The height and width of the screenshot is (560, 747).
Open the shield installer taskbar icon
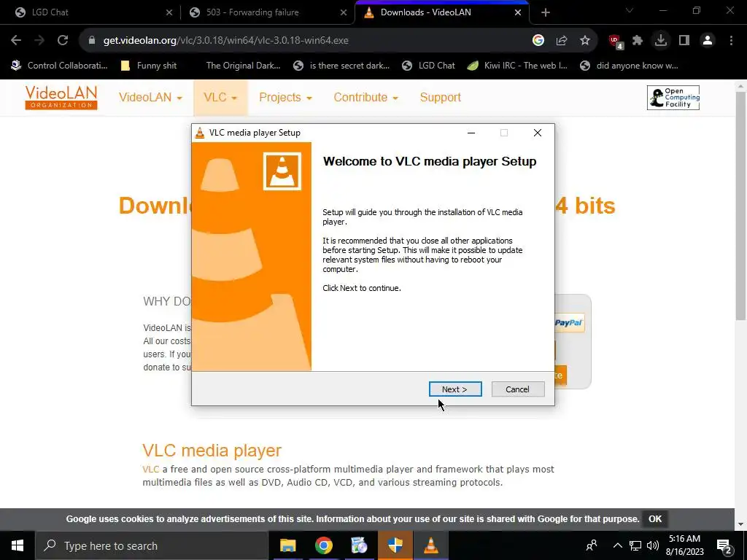(x=395, y=545)
